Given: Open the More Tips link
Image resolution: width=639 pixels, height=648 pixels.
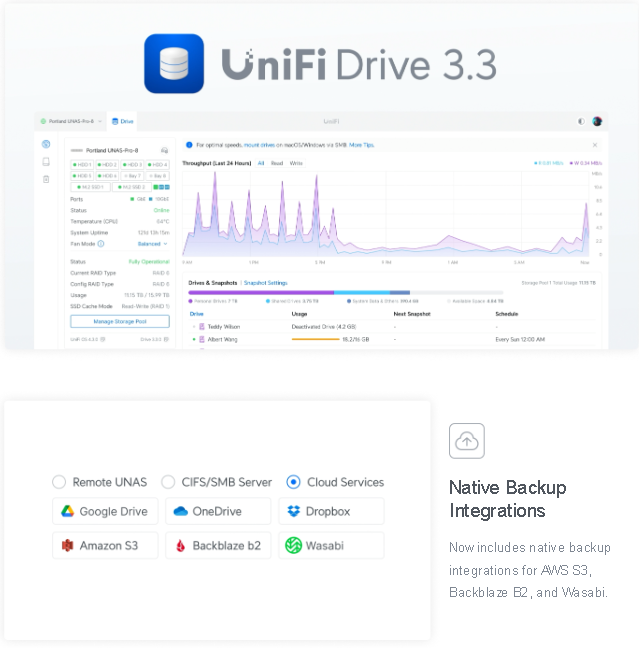Looking at the screenshot, I should pos(362,145).
